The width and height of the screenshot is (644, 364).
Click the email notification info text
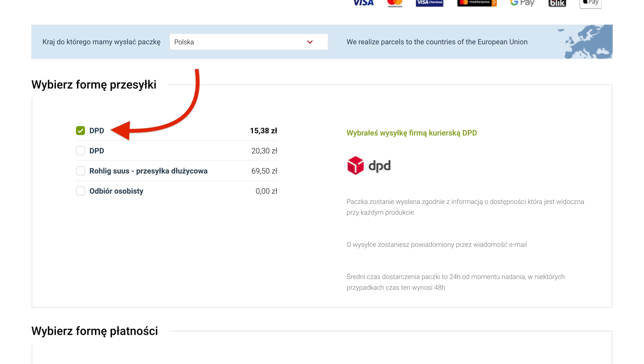tap(436, 245)
